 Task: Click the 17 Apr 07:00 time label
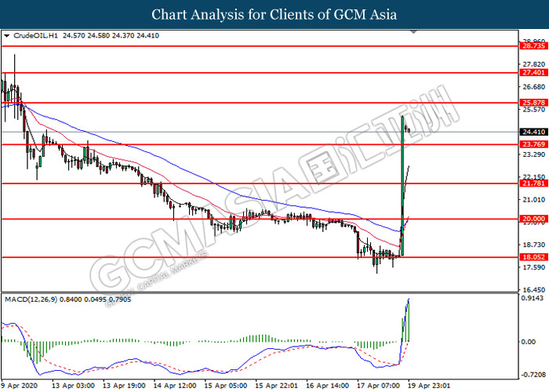[378, 386]
